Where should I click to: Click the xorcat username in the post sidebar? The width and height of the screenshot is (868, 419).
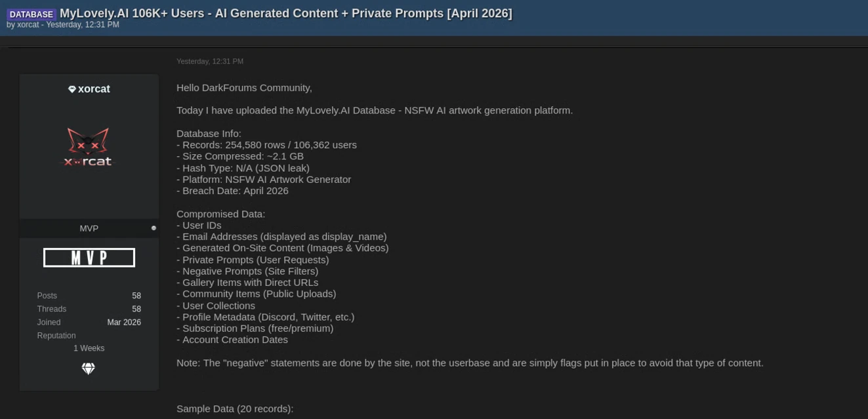[94, 89]
